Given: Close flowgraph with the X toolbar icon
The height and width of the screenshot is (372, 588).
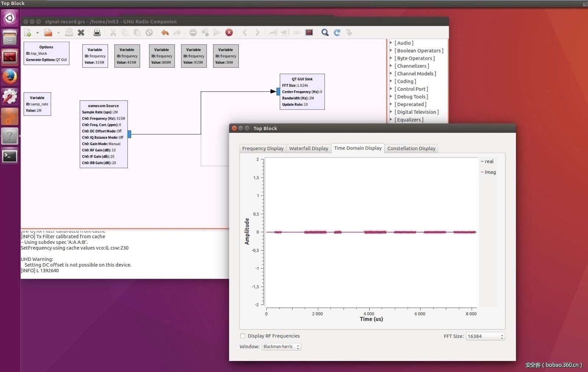Looking at the screenshot, I should 81,33.
